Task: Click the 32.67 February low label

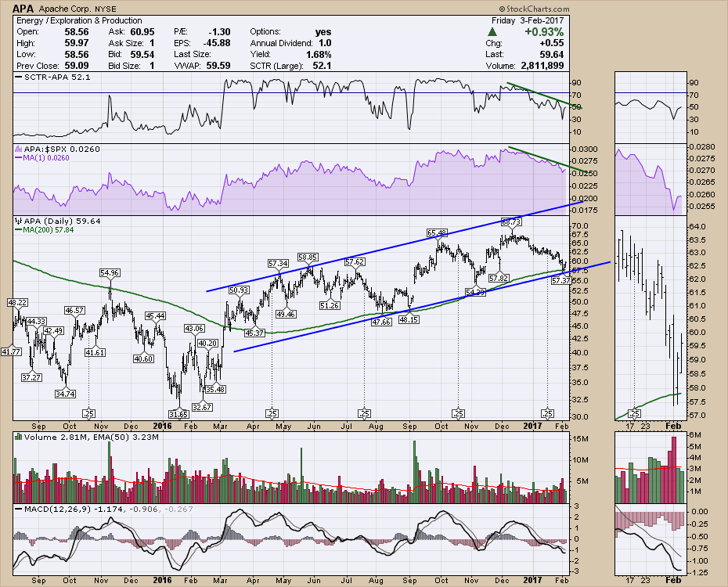Action: (x=202, y=407)
